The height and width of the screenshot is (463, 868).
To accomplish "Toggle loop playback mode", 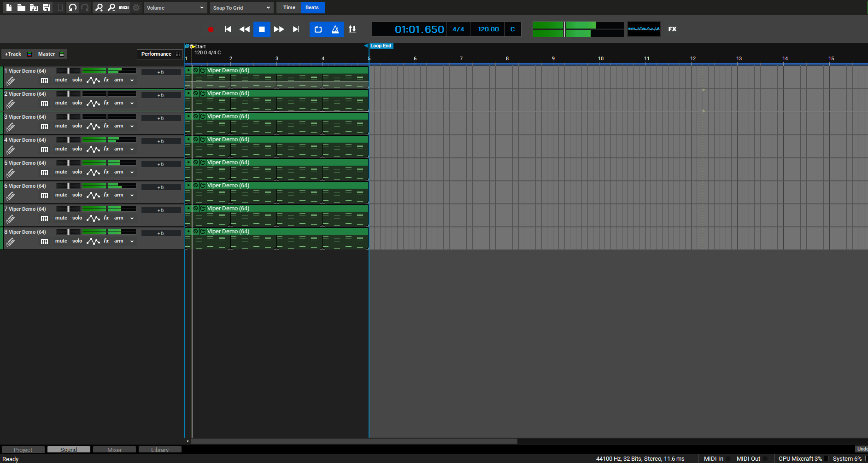I will click(318, 29).
